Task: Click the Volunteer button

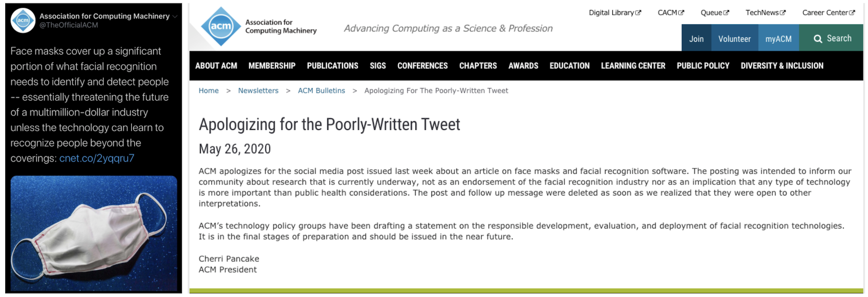Action: [x=734, y=38]
